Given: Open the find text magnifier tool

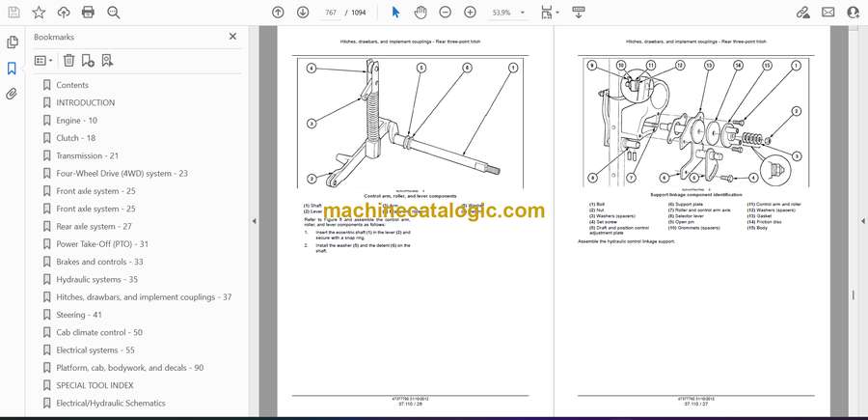Looking at the screenshot, I should [114, 13].
